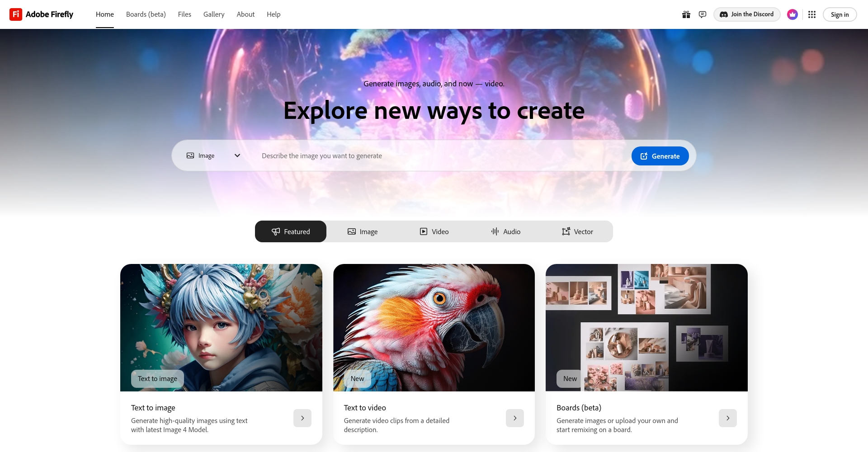Open the Help menu item
This screenshot has height=452, width=868.
(x=274, y=14)
